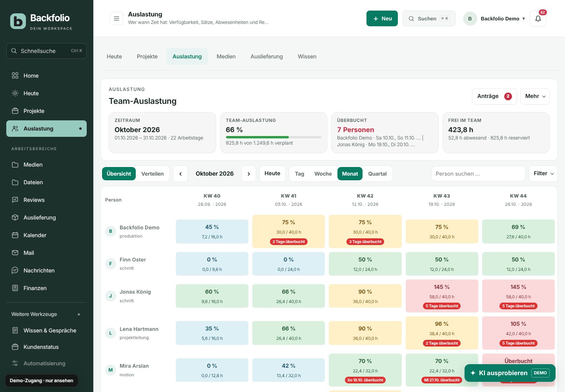Go to previous month with left chevron
Screen dimensions: 565x392
coord(180,174)
